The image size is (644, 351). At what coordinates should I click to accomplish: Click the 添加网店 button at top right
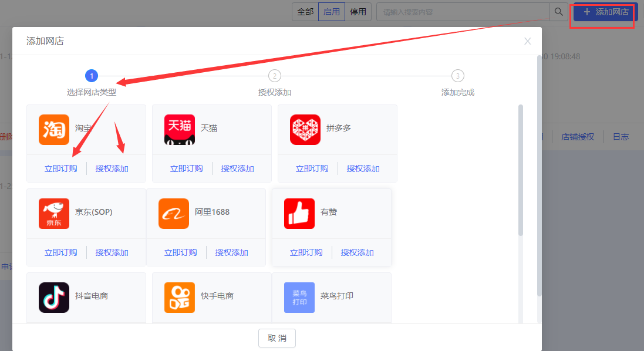[605, 12]
